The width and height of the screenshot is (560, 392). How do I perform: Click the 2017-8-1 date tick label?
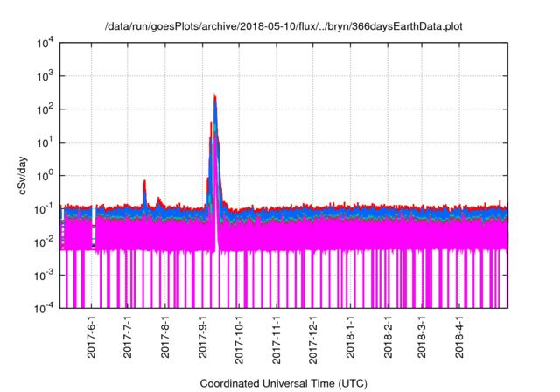[x=164, y=337]
